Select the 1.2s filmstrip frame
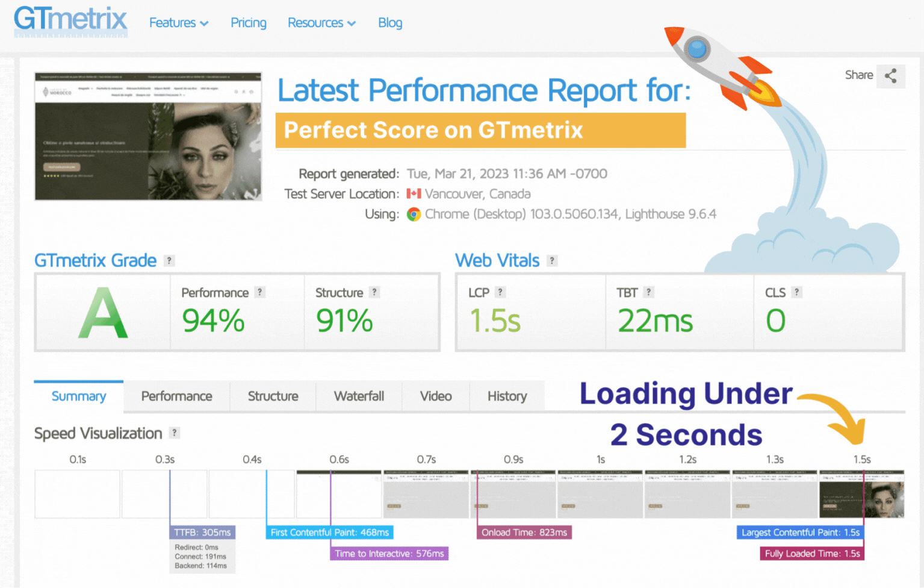Viewport: 924px width, 588px height. pos(687,494)
